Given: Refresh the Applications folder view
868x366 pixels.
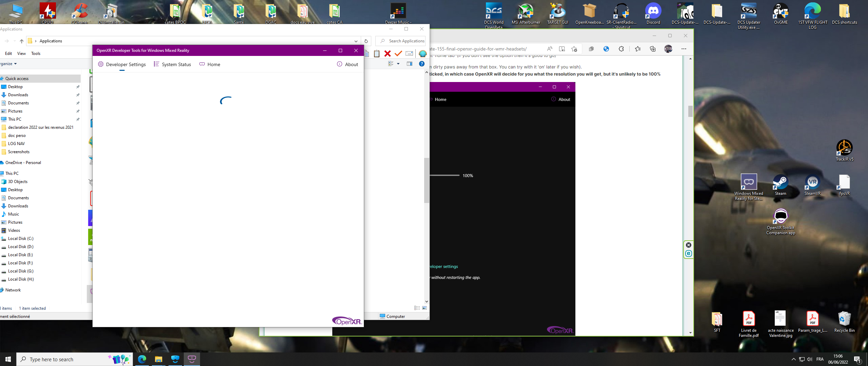Looking at the screenshot, I should [366, 41].
